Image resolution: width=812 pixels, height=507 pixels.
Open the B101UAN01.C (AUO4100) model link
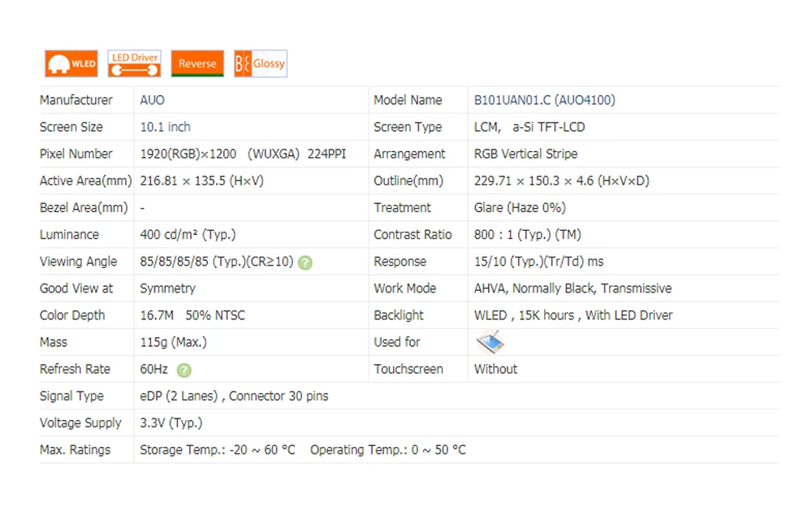(544, 100)
